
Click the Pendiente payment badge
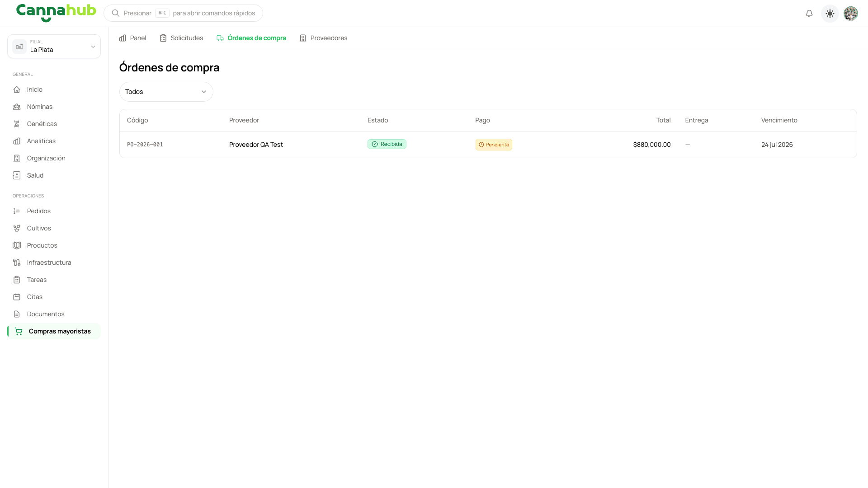pos(494,145)
